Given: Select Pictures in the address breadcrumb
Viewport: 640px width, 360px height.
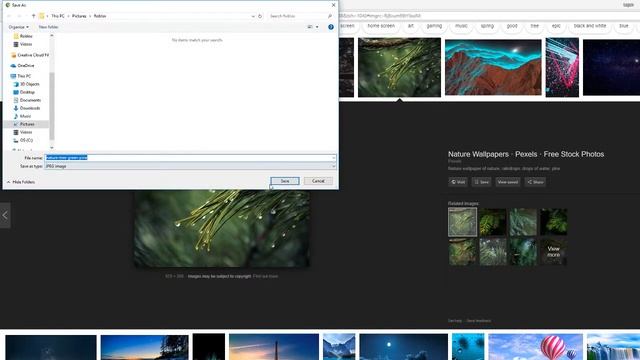Looking at the screenshot, I should pos(79,16).
